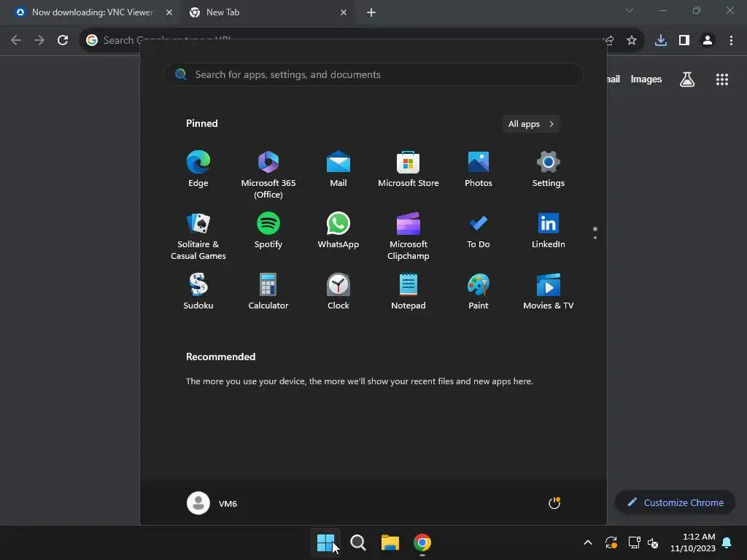Open Search Labs flask icon
Screen dimensions: 747x560
(x=687, y=79)
